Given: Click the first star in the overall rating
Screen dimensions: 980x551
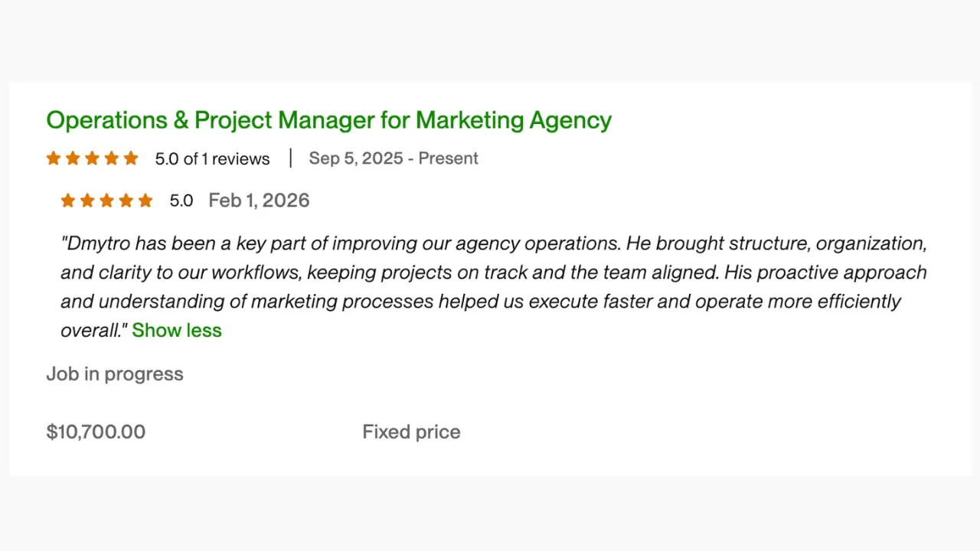Looking at the screenshot, I should tap(53, 158).
